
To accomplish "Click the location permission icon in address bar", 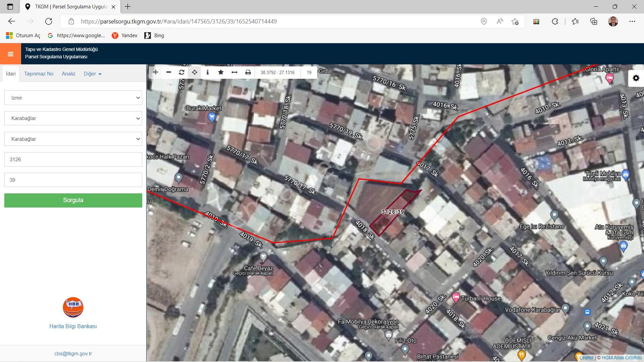I will point(484,21).
